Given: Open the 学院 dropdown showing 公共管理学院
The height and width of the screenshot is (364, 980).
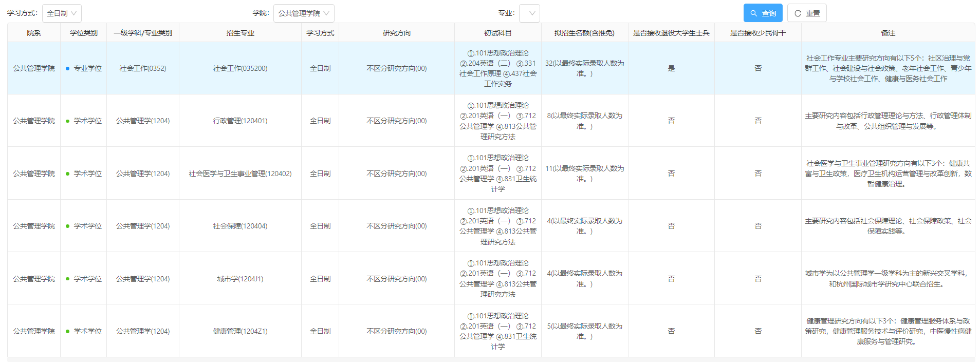Looking at the screenshot, I should point(304,13).
